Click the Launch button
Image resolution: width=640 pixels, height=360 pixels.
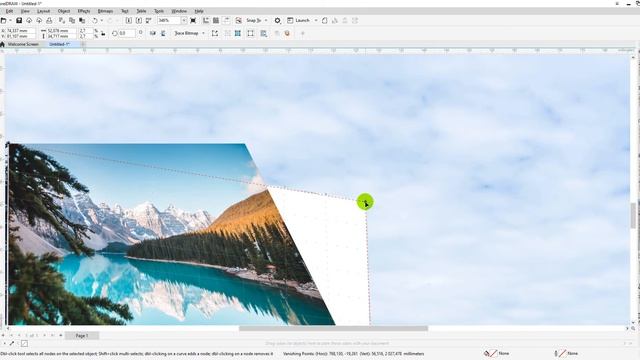(x=299, y=20)
